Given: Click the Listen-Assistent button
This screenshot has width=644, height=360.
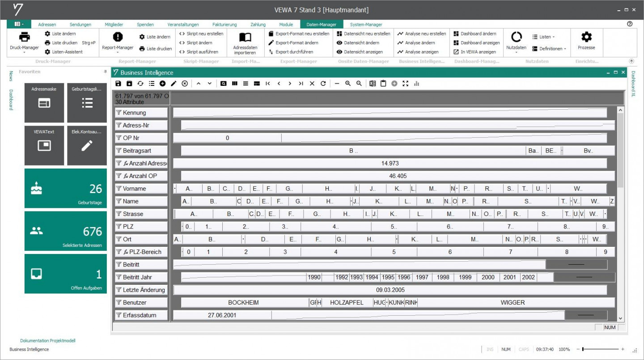Looking at the screenshot, I should 64,52.
